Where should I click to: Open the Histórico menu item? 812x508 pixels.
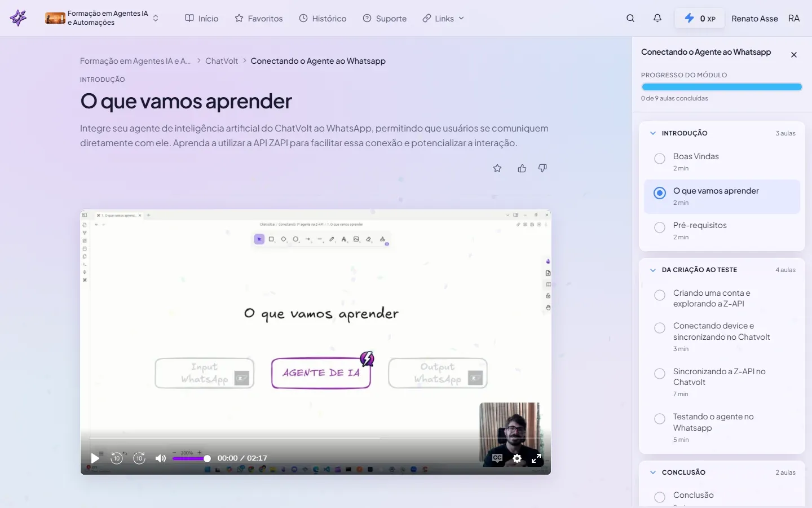pos(323,18)
